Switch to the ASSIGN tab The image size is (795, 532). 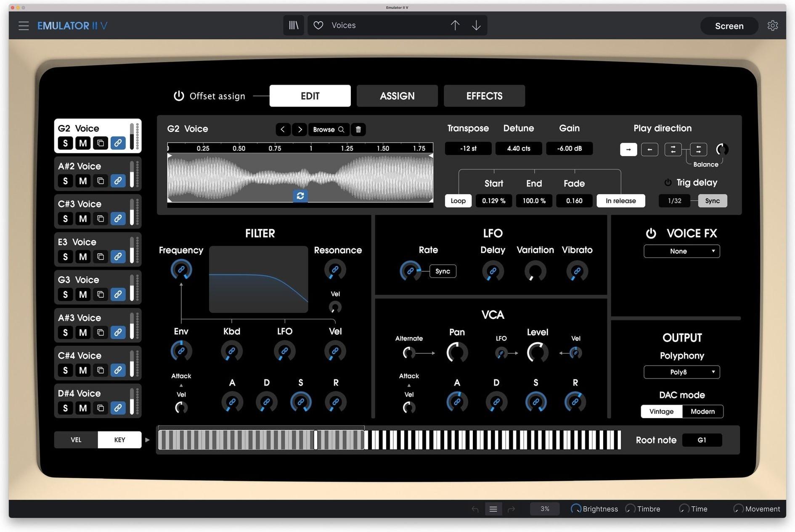tap(397, 95)
